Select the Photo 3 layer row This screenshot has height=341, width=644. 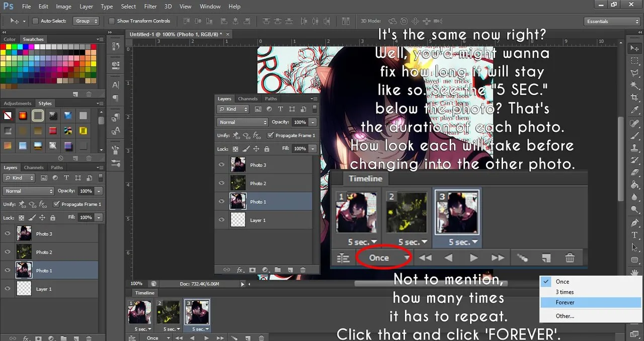(50, 234)
